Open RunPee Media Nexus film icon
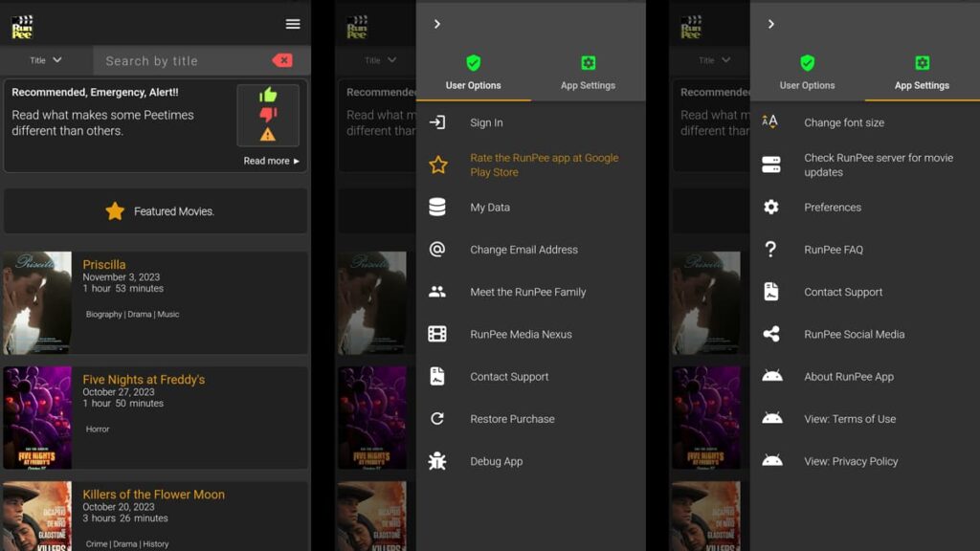980x551 pixels. click(x=437, y=334)
